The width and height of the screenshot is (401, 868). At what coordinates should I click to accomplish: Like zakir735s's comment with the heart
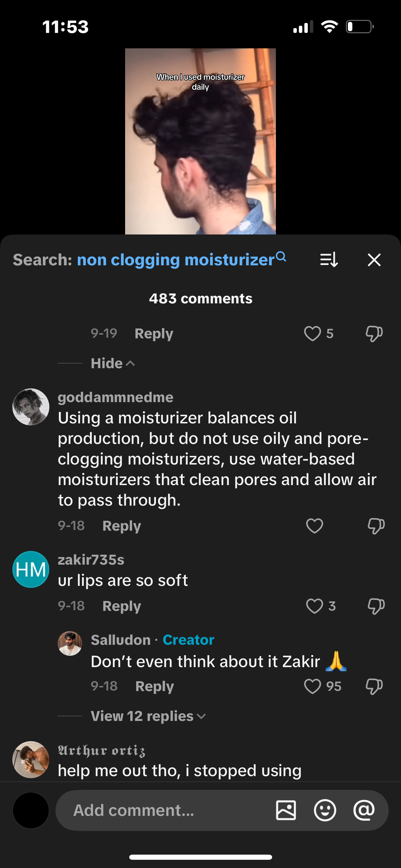(314, 606)
